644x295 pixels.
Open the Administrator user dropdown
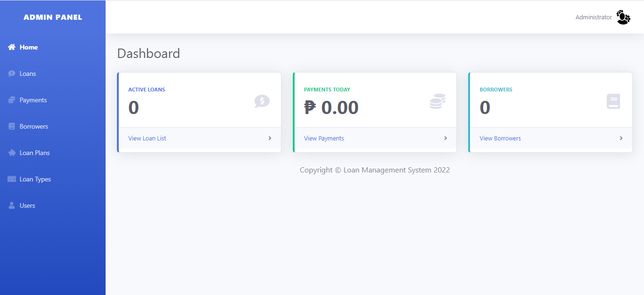(x=594, y=17)
